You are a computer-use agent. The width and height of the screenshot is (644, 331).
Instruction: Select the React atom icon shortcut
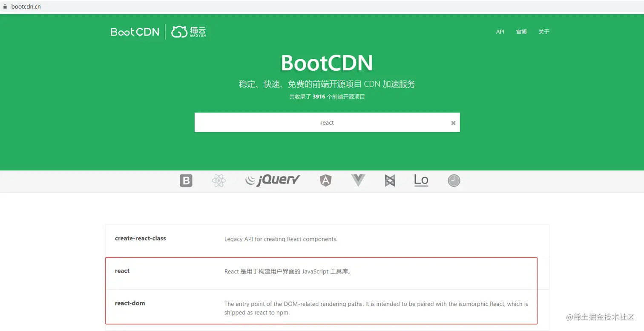218,181
